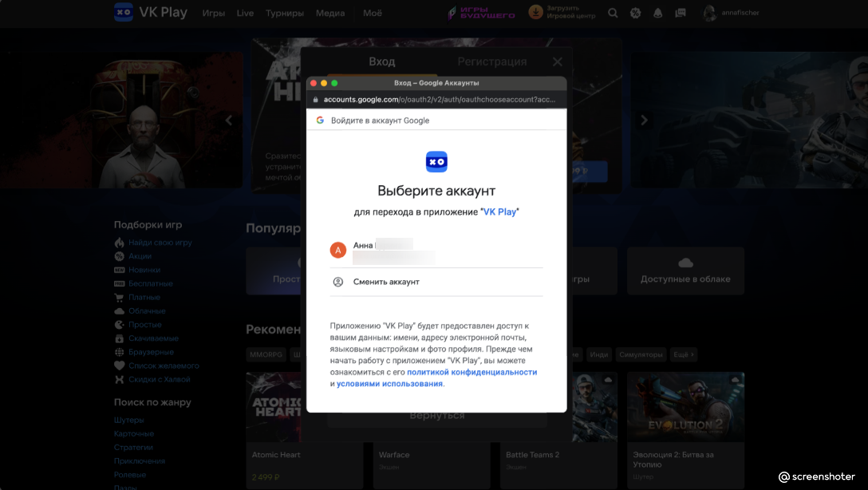Click the cloud icon beside Облачные
The height and width of the screenshot is (490, 868).
coord(119,311)
